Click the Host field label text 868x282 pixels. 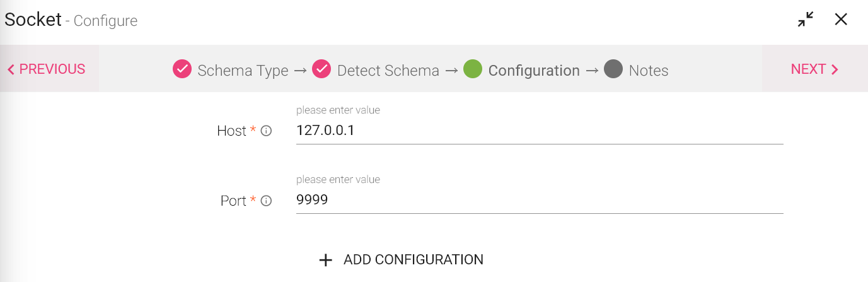pyautogui.click(x=231, y=131)
